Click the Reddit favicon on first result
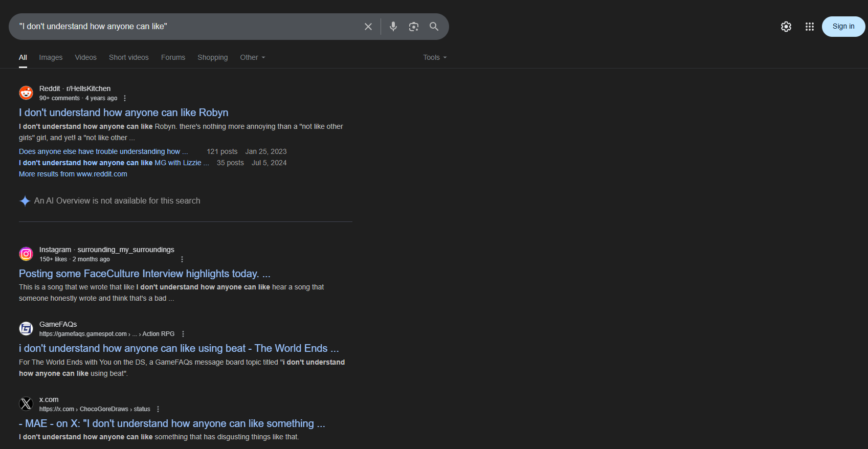Viewport: 868px width, 449px height. [x=26, y=93]
